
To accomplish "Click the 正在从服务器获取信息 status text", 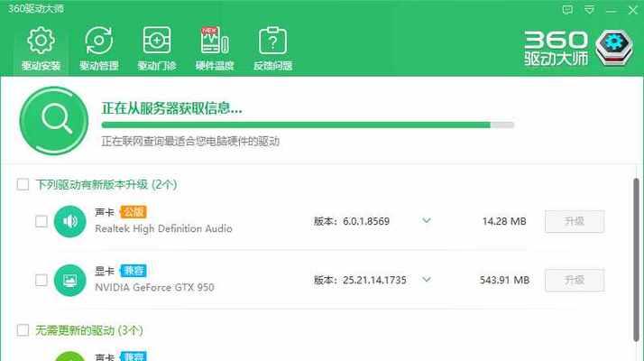I will pos(171,108).
